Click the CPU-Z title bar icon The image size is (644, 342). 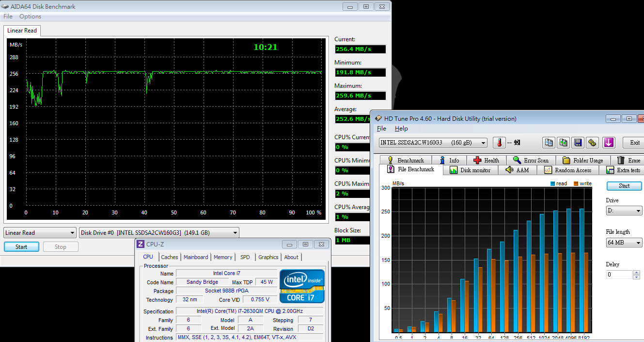click(141, 244)
